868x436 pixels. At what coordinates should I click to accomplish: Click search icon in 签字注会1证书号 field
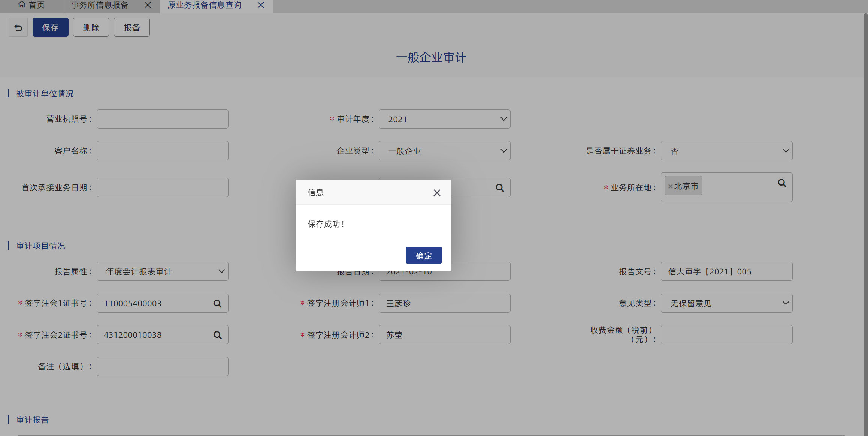[x=218, y=304]
